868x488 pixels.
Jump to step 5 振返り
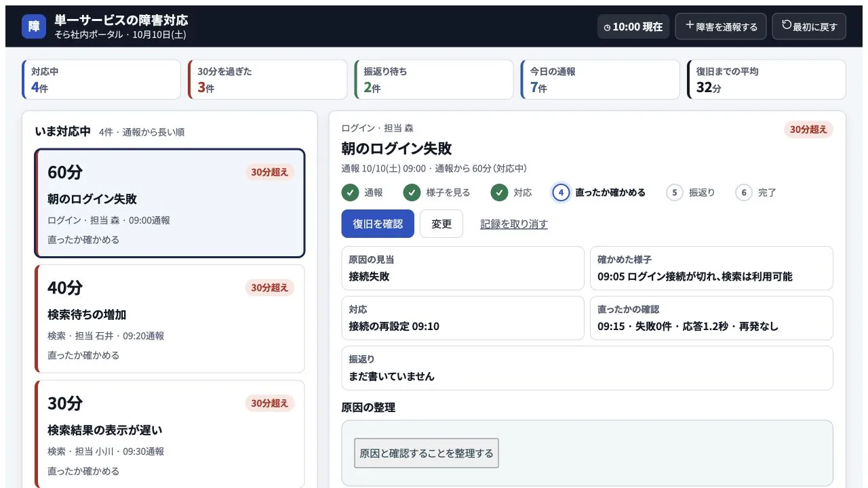[x=691, y=192]
